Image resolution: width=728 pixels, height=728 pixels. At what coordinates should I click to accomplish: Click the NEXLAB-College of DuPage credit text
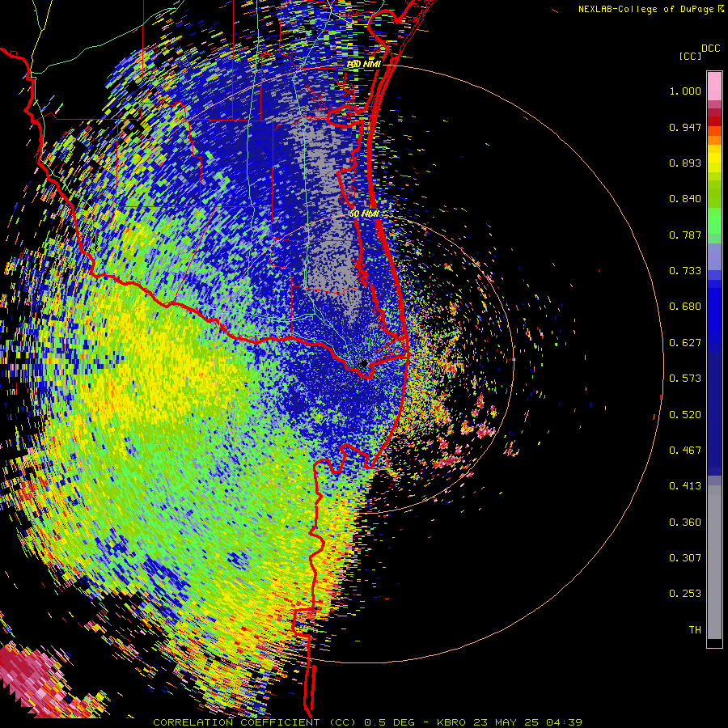pos(647,9)
